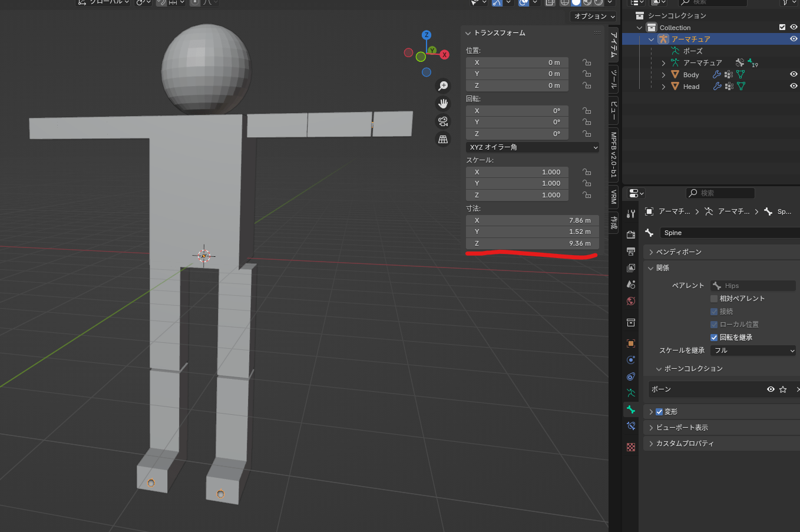Image resolution: width=800 pixels, height=532 pixels.
Task: Lock the location X axis
Action: click(587, 62)
